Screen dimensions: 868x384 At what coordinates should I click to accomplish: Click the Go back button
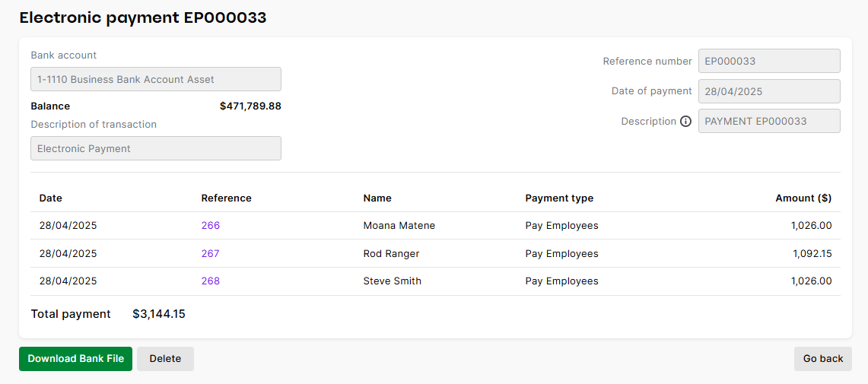823,359
